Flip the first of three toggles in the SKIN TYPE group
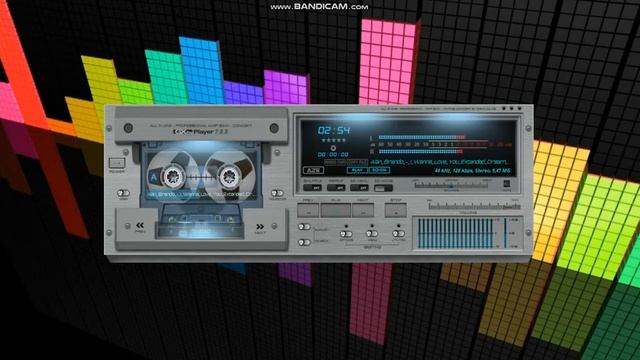Screen dimensions: 640x360 tap(346, 234)
